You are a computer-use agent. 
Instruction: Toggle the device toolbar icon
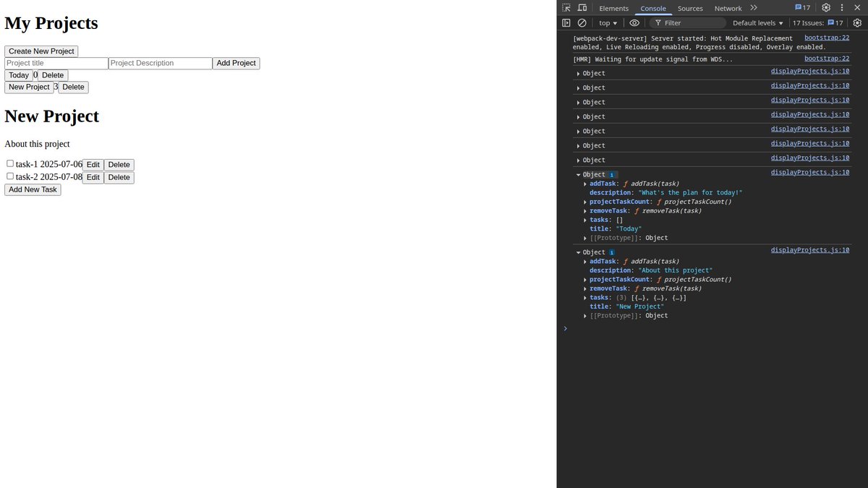tap(582, 8)
